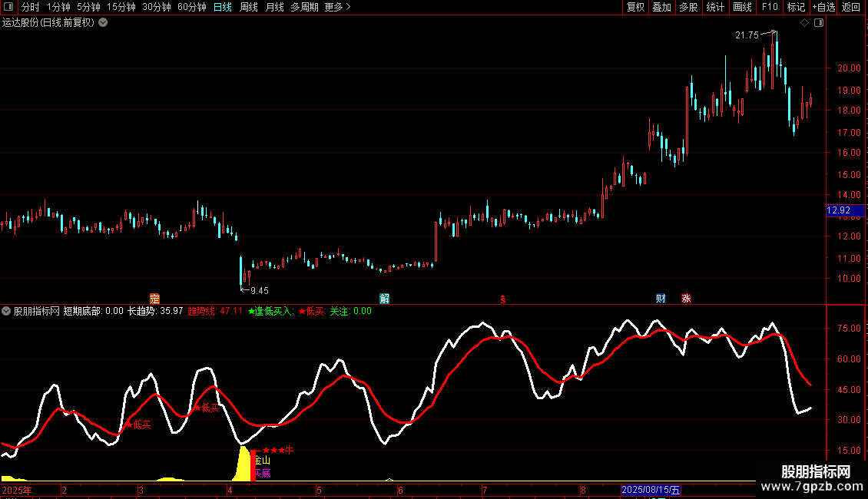Click the 标记 mark button
868x499 pixels.
tap(796, 7)
